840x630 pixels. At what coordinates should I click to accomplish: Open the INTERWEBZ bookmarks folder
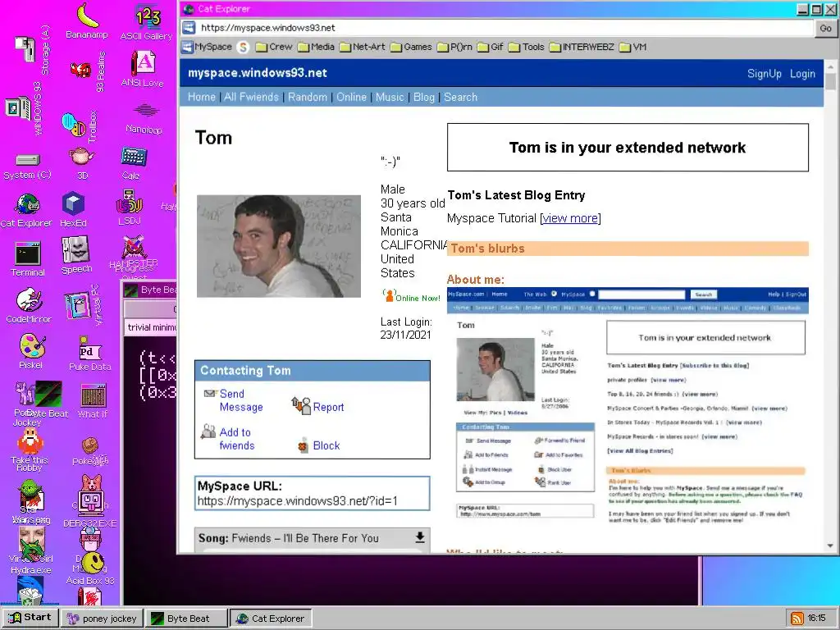coord(582,47)
